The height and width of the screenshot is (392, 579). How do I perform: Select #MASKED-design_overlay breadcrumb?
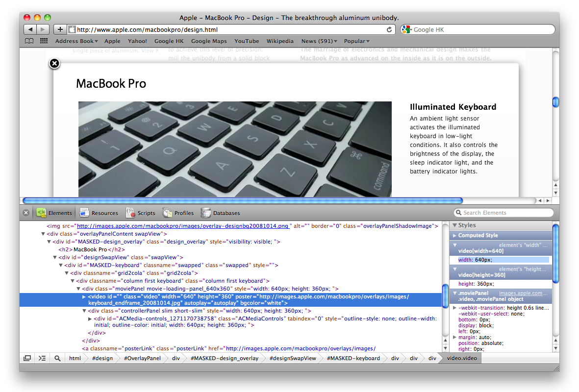(224, 358)
